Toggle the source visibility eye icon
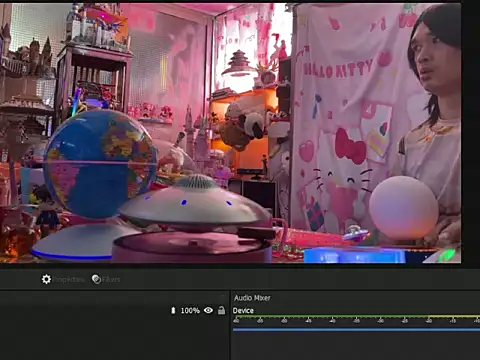Viewport: 480px width, 360px height. click(x=208, y=310)
